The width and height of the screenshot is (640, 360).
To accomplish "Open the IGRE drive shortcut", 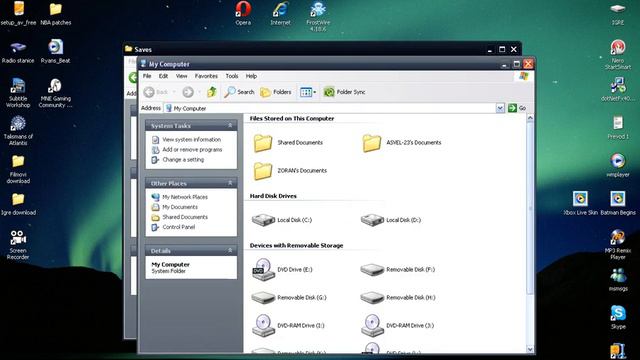I will (x=618, y=13).
